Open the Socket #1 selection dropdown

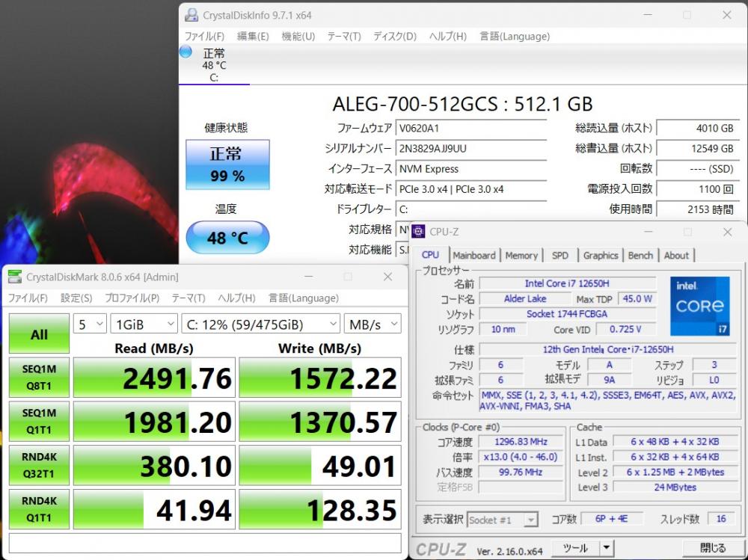[503, 520]
